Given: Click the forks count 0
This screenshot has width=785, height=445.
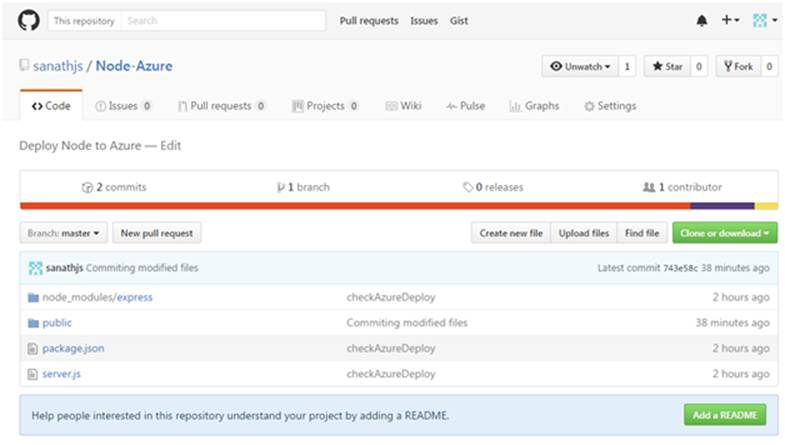Looking at the screenshot, I should [769, 66].
